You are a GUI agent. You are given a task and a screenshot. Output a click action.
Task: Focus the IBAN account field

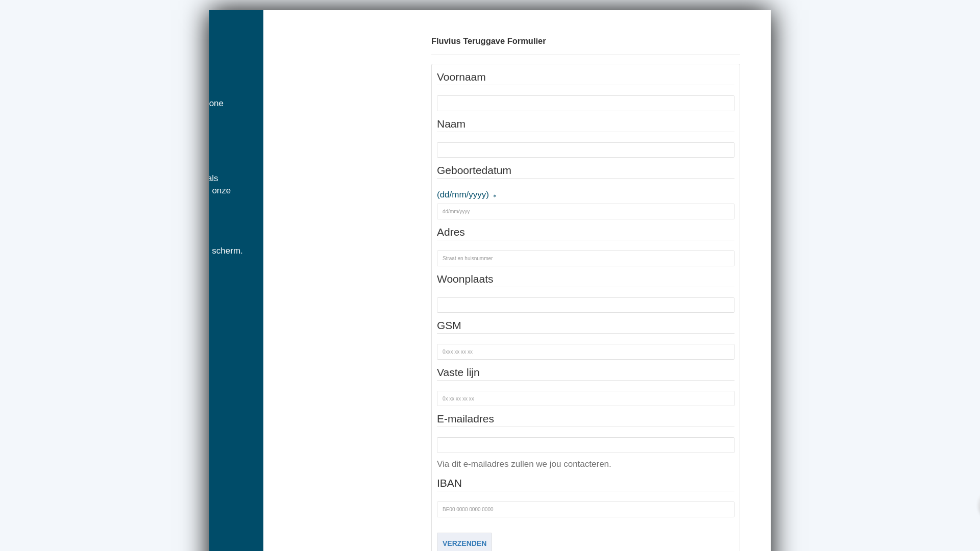click(x=585, y=510)
